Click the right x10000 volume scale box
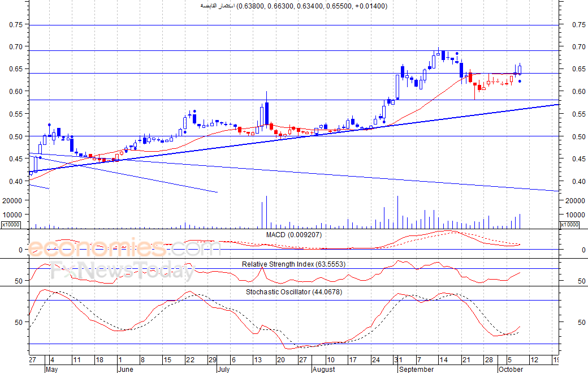 tap(569, 225)
